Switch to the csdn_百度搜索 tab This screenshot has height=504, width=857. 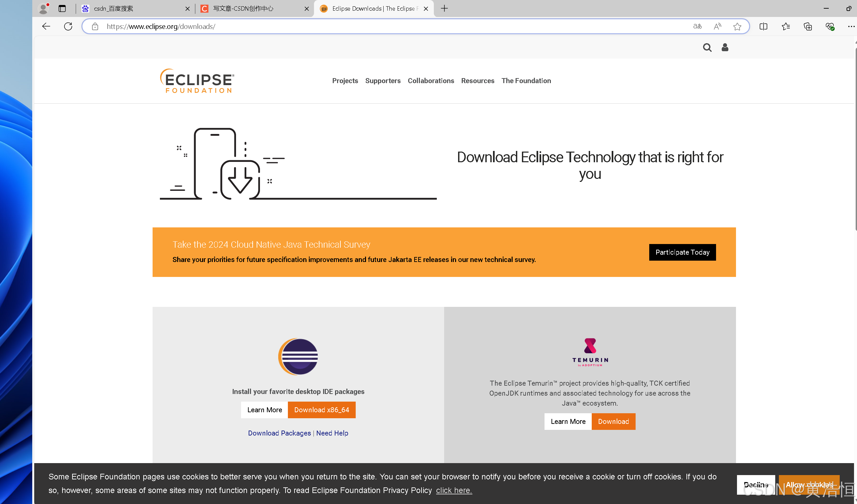tap(135, 9)
